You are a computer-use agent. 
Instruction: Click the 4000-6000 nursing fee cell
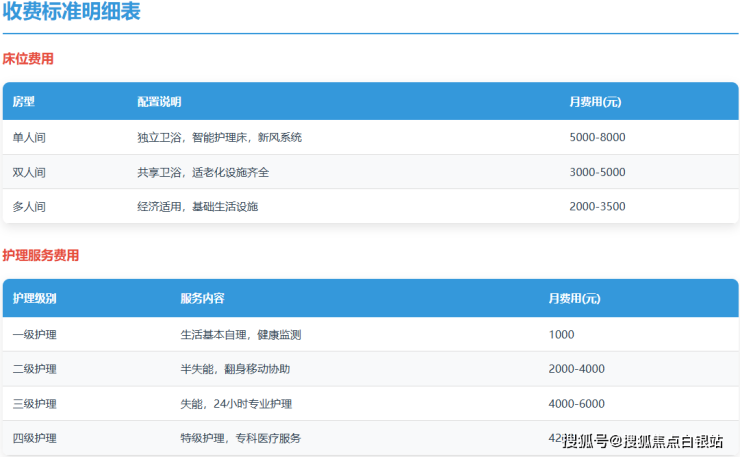pyautogui.click(x=576, y=403)
